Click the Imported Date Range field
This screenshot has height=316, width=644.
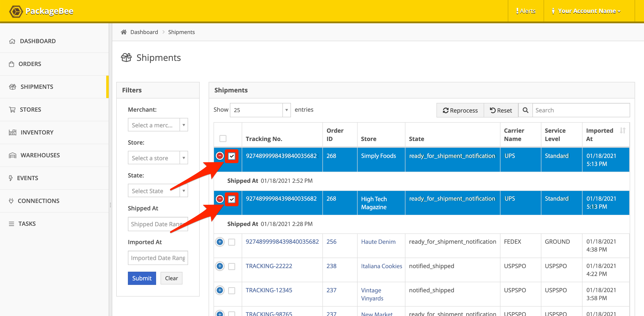click(158, 258)
